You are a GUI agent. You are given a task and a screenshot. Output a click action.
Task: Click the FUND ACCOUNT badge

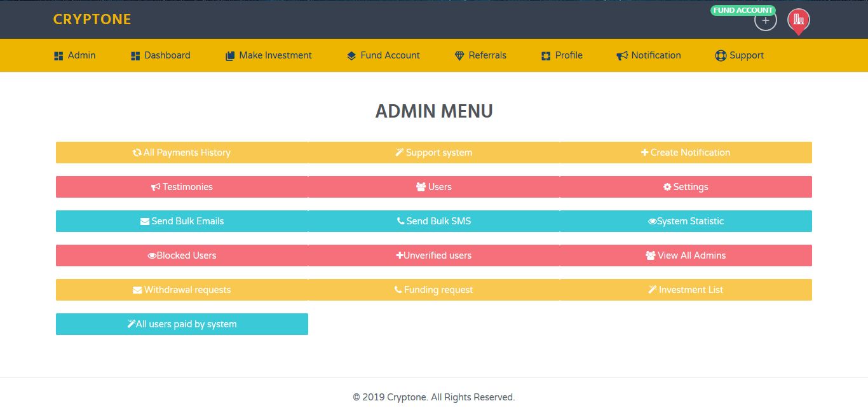743,10
